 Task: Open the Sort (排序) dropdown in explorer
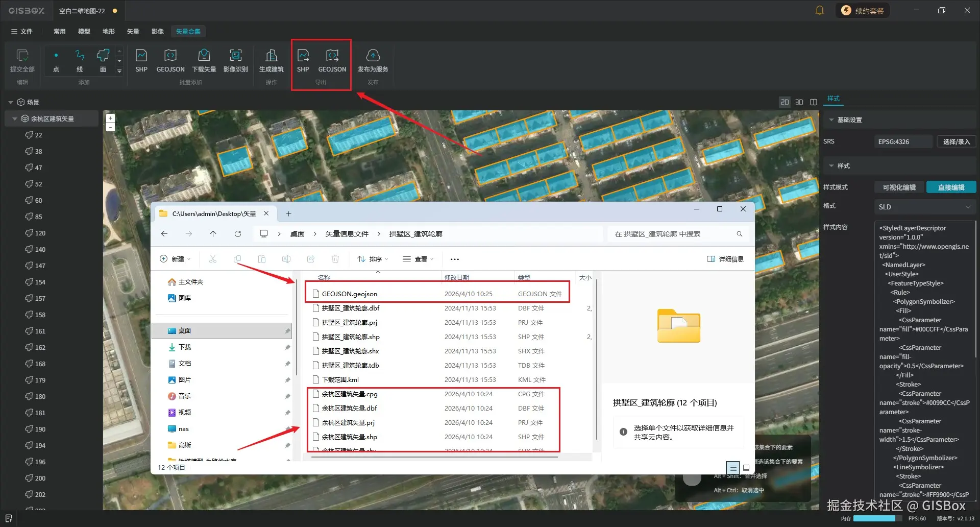pos(373,259)
